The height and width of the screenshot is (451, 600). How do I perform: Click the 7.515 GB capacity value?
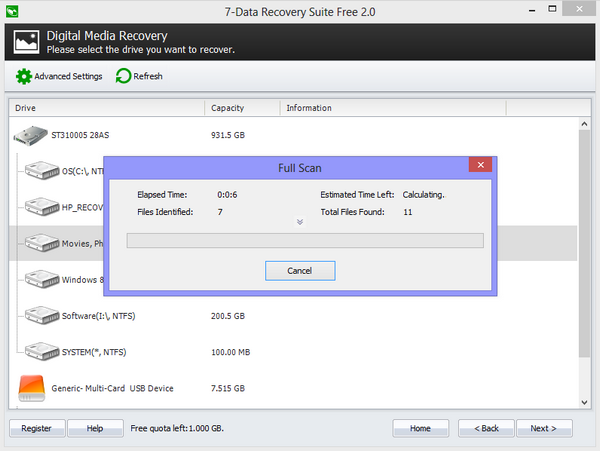(x=228, y=388)
